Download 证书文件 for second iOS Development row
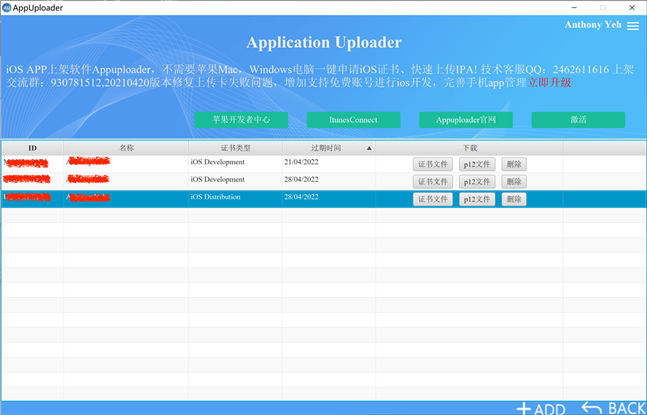 click(x=433, y=182)
